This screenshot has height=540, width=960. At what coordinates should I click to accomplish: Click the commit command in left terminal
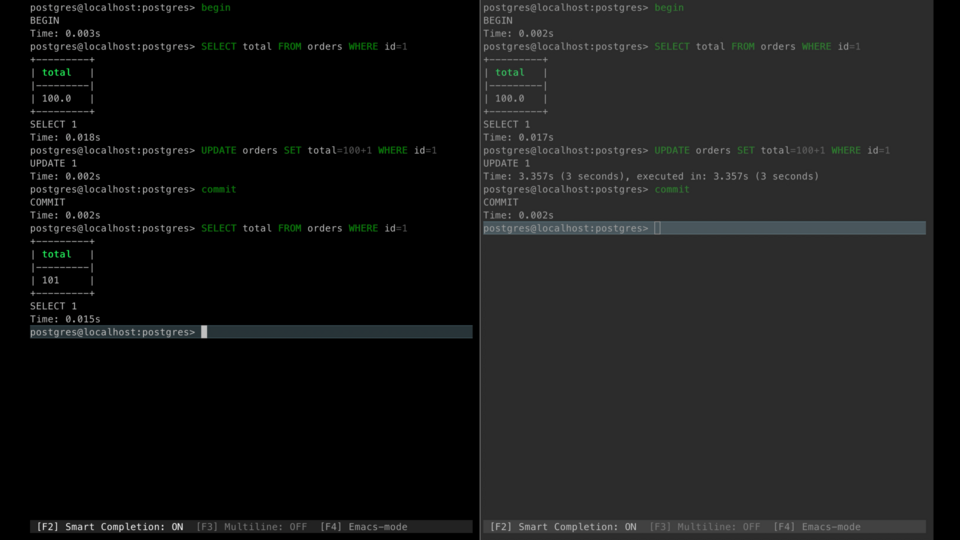pos(219,189)
